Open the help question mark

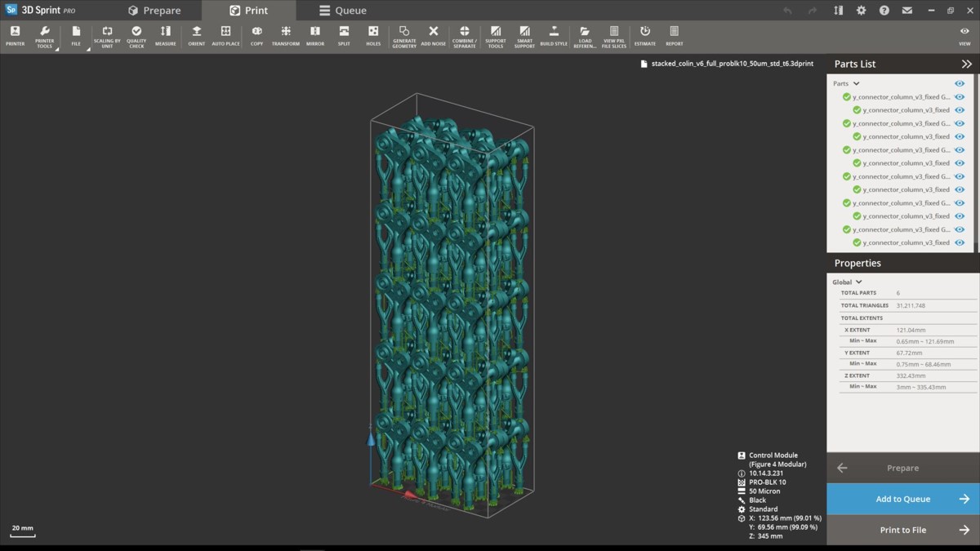pyautogui.click(x=884, y=11)
